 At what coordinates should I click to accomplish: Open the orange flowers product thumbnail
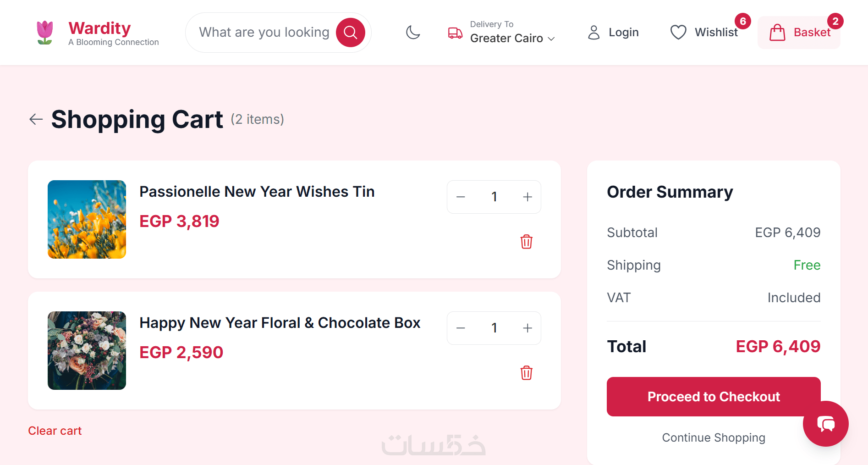coord(87,219)
